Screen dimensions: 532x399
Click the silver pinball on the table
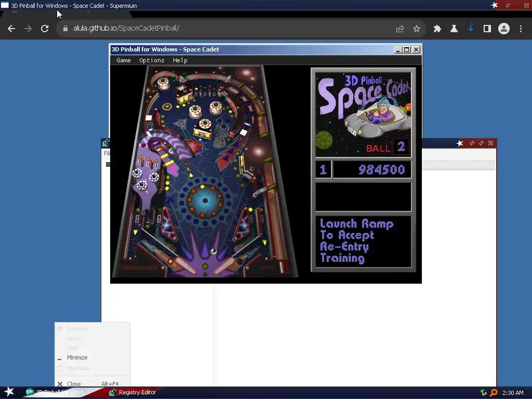(214, 251)
